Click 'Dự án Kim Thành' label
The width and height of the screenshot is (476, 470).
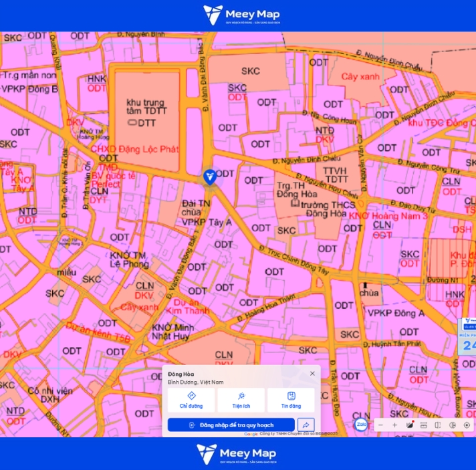[x=188, y=307]
